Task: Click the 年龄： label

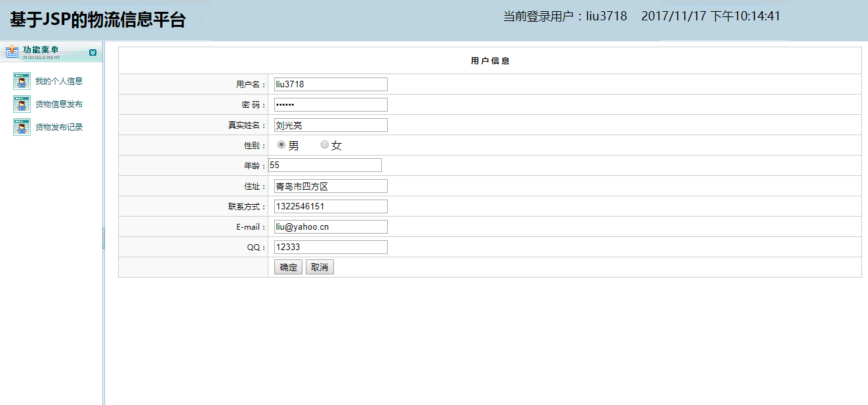Action: click(255, 166)
